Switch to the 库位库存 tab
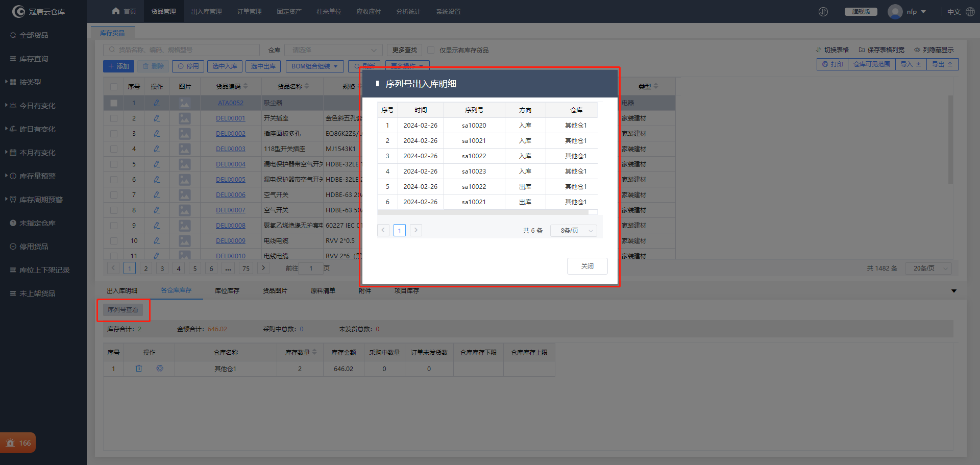Screen dimensions: 980x465 (227, 291)
